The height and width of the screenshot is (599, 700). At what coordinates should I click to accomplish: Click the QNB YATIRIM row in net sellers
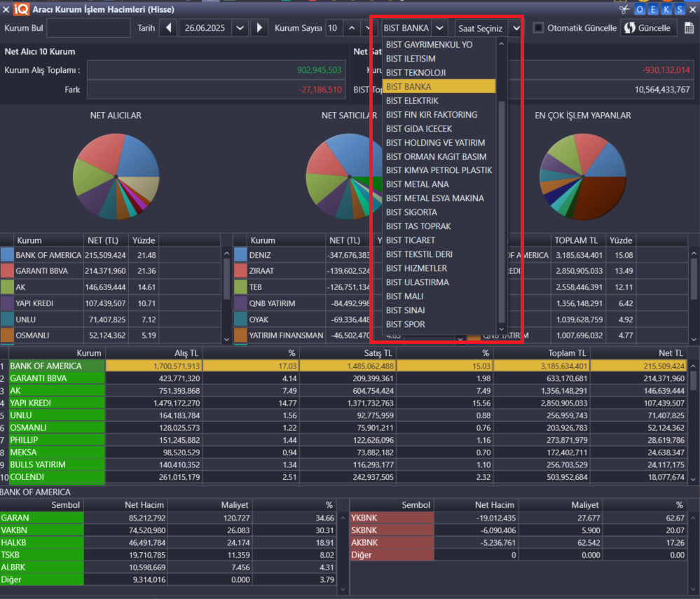pyautogui.click(x=303, y=303)
